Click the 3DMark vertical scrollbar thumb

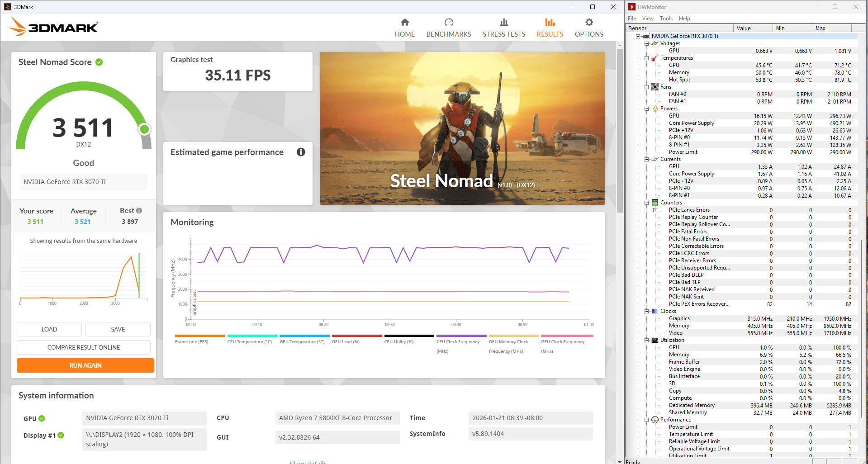tap(620, 130)
